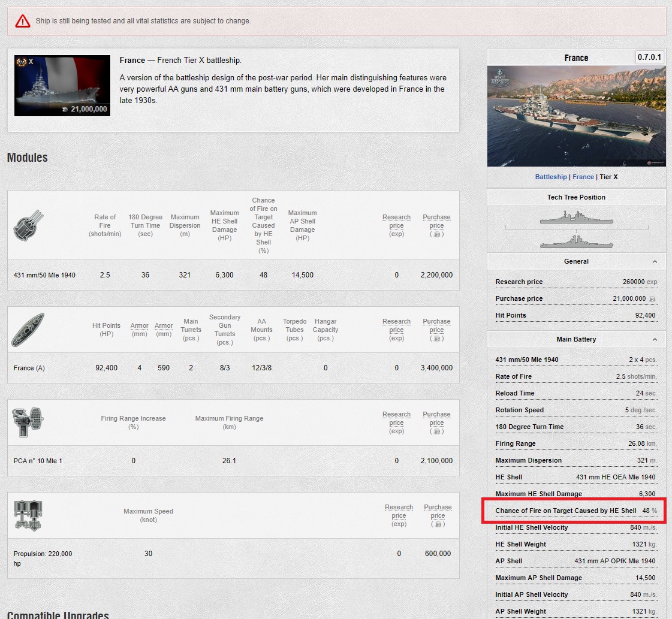Screen dimensions: 672x619
Task: Select the 431 mm/50 Mle 1940 module row name
Action: pos(44,275)
